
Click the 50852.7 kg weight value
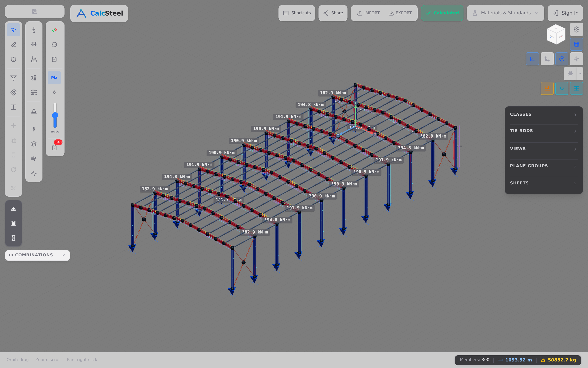click(562, 360)
